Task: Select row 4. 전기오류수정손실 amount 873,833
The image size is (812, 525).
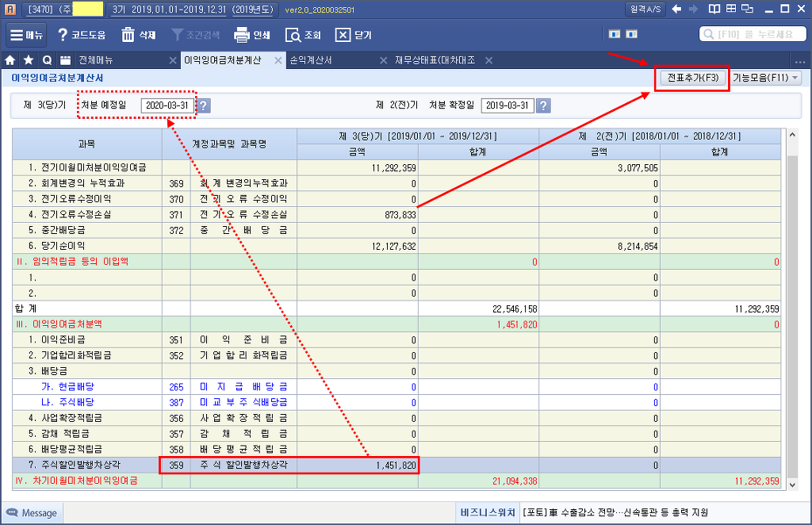Action: click(x=358, y=215)
